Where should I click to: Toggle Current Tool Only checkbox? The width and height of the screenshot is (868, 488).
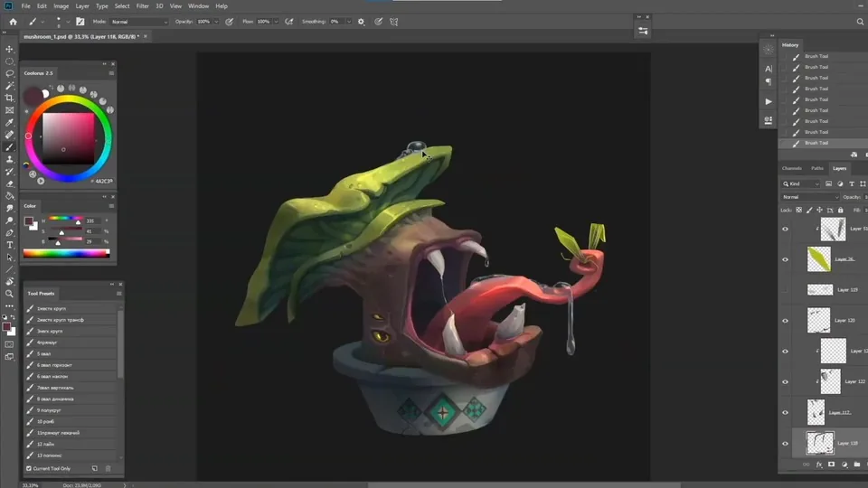[29, 469]
